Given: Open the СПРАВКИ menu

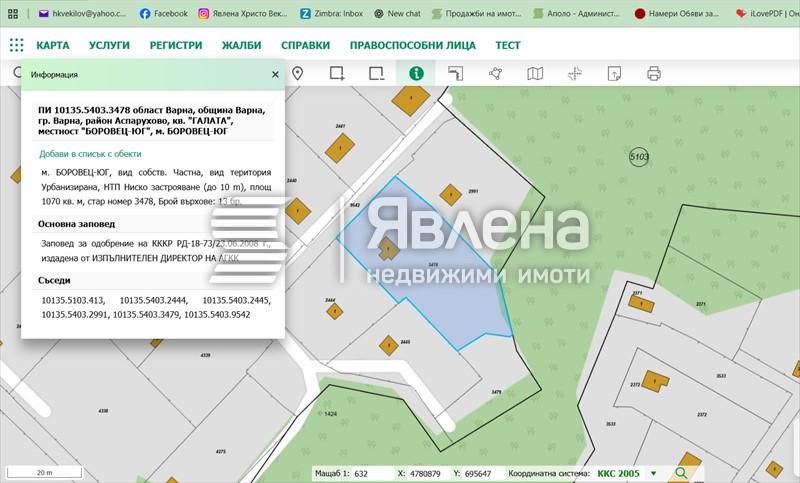Looking at the screenshot, I should 305,46.
